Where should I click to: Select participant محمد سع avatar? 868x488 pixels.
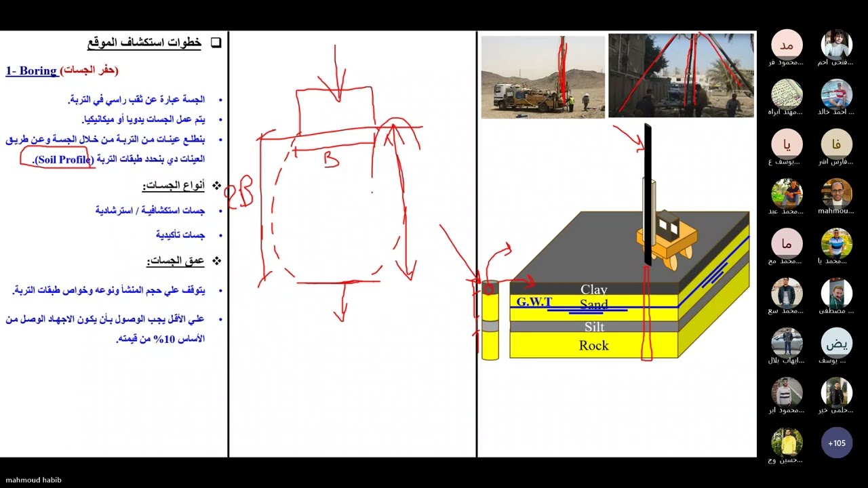tap(787, 293)
